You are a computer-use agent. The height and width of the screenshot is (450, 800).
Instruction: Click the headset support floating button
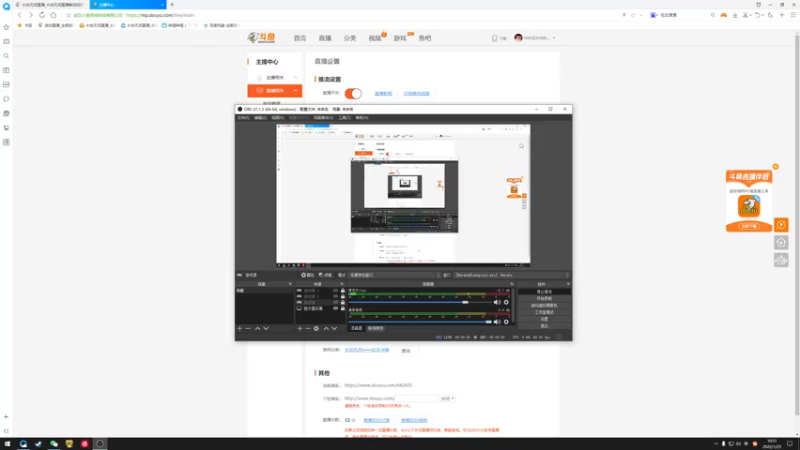pos(781,261)
